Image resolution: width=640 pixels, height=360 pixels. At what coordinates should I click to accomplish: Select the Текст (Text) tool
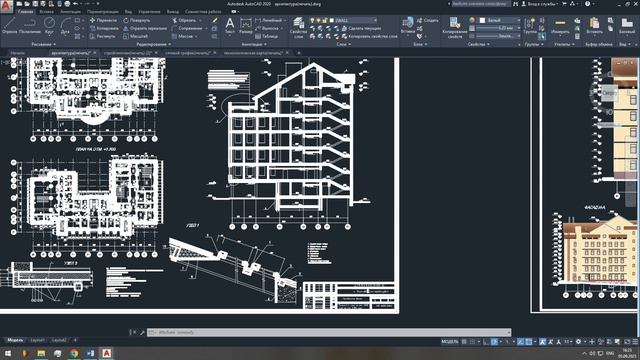[x=230, y=26]
